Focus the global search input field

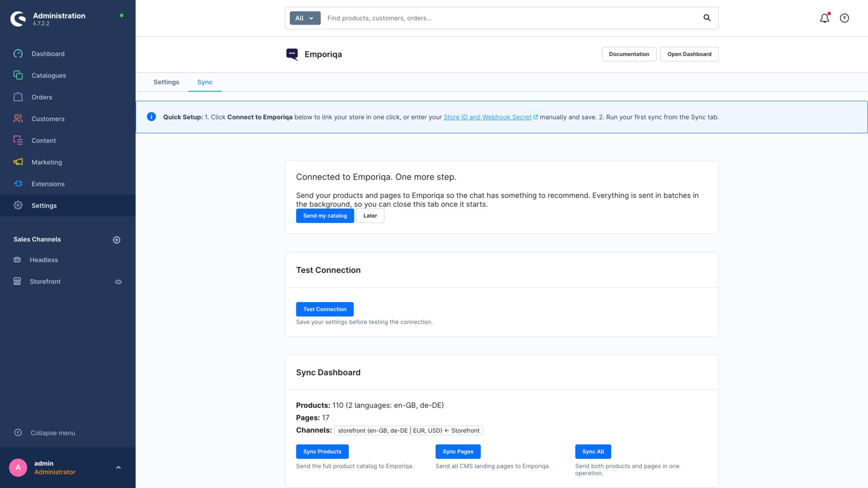511,18
